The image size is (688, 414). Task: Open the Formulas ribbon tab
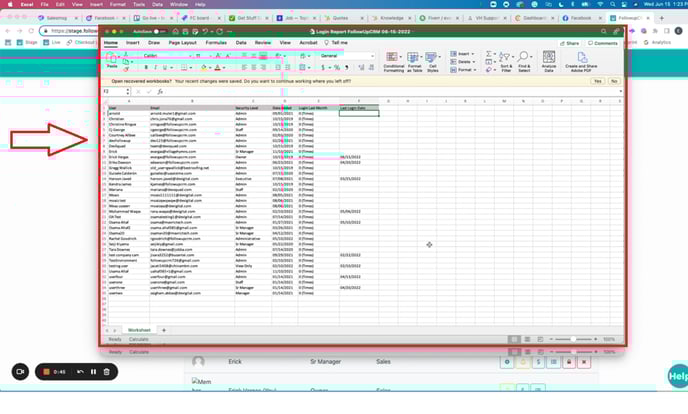[x=216, y=43]
